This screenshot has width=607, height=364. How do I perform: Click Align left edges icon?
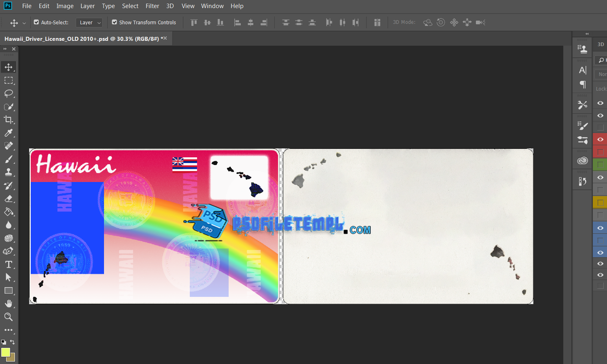(x=238, y=22)
